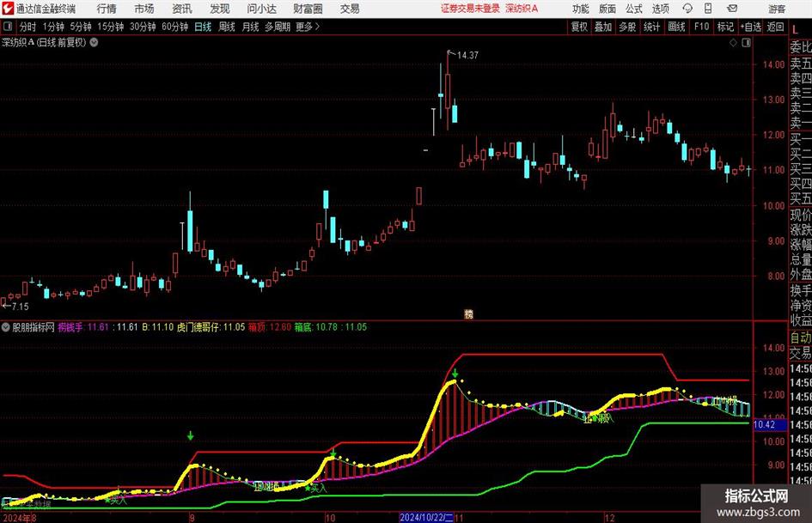The image size is (812, 523).
Task: Switch to the 30分钟 period tab
Action: point(143,27)
